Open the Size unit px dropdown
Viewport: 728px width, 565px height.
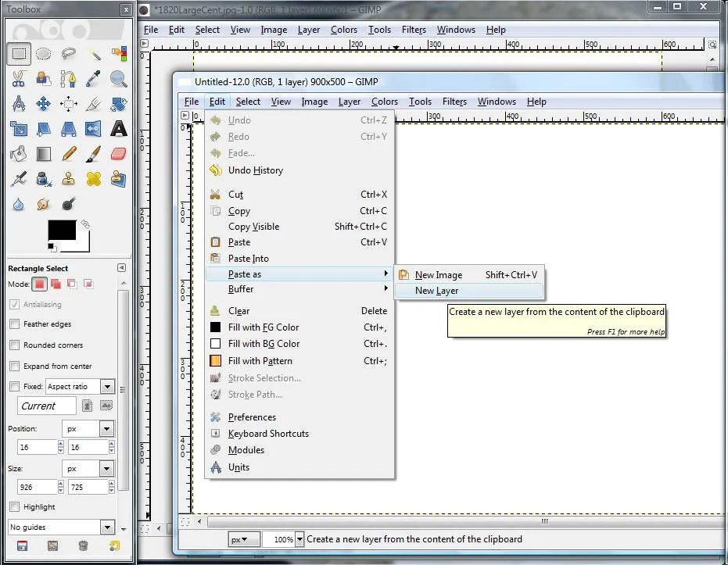click(x=107, y=469)
